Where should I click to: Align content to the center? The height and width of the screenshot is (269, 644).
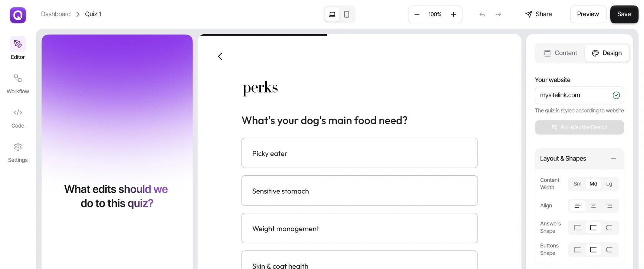pyautogui.click(x=594, y=206)
